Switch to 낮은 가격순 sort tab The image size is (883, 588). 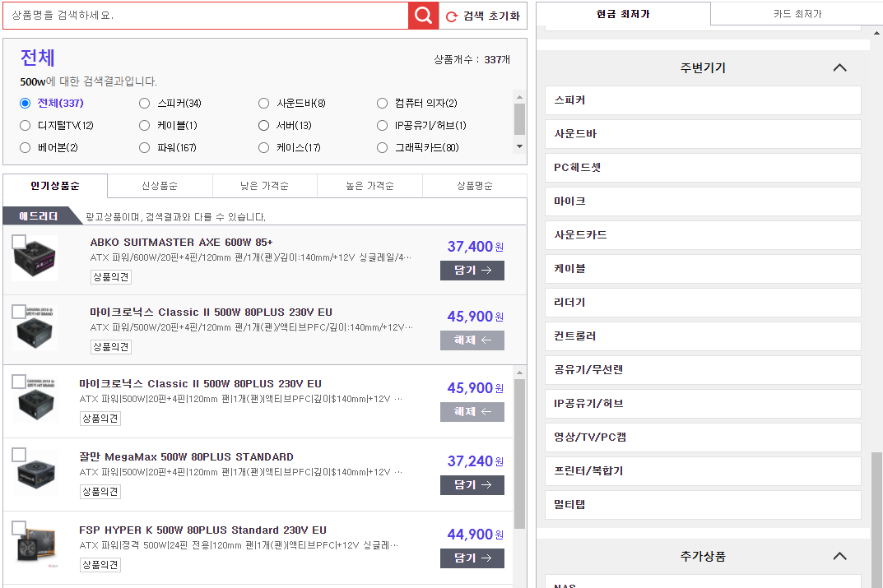265,186
